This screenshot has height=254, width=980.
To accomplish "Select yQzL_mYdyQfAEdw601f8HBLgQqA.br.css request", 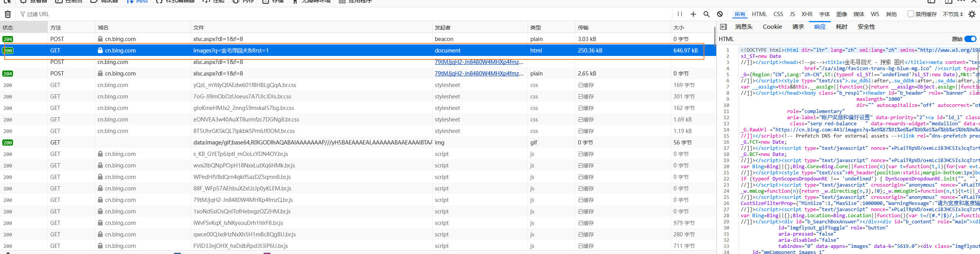I will pyautogui.click(x=358, y=85).
